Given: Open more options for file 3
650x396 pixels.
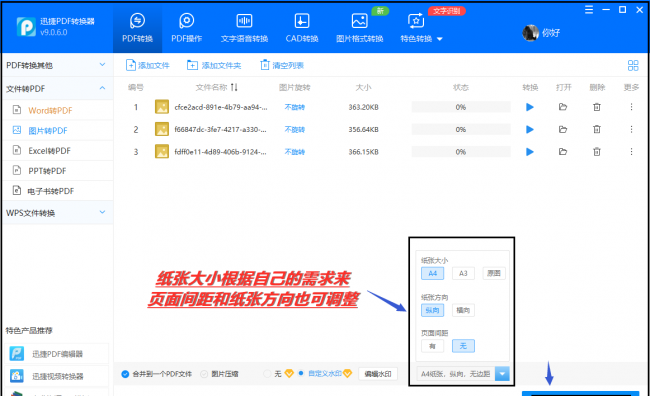Looking at the screenshot, I should coord(631,152).
